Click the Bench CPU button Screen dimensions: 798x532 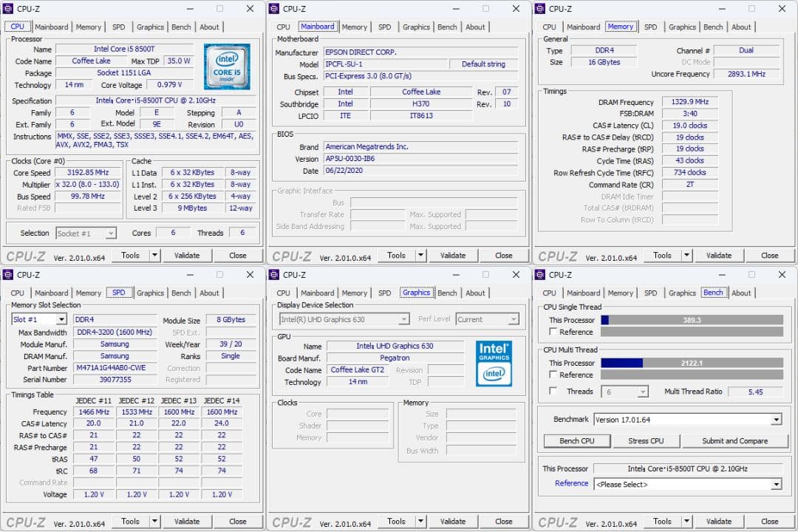576,441
